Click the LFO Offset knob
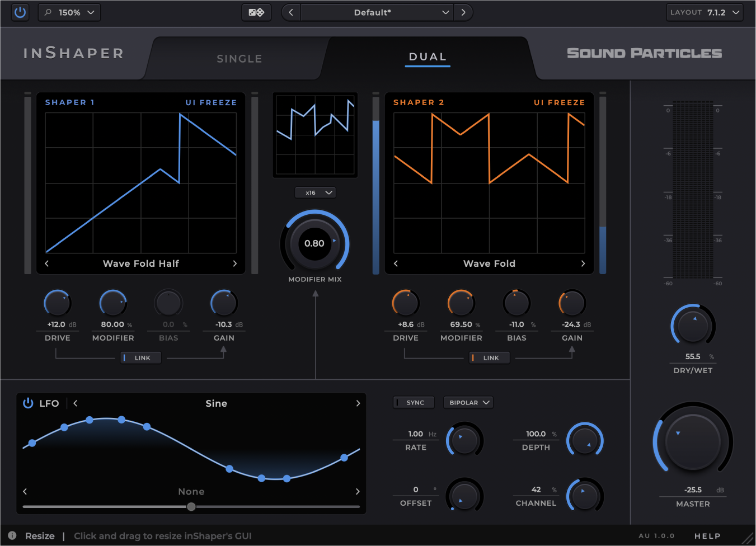756x546 pixels. coord(464,496)
